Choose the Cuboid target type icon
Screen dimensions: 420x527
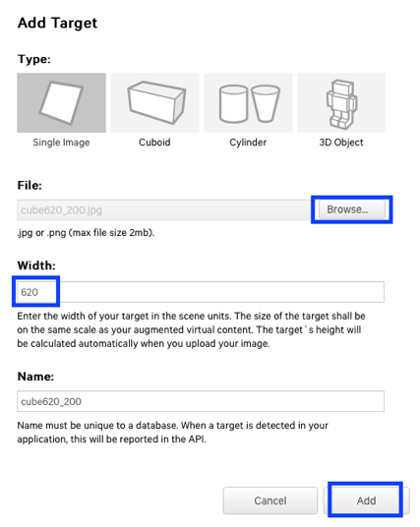coord(155,103)
